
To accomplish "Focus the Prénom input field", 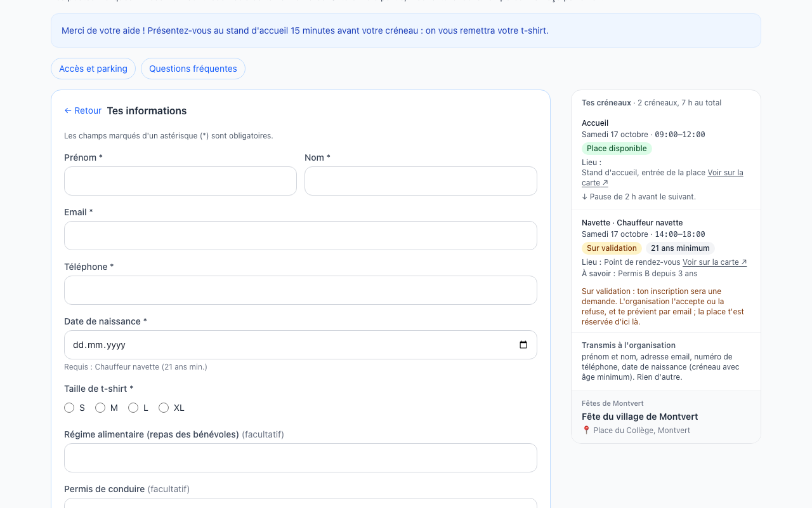I will tap(180, 181).
